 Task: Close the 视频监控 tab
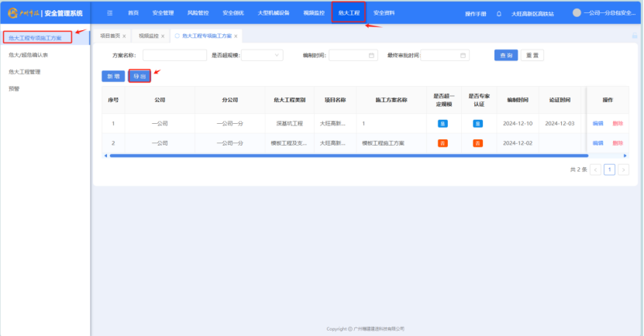coord(163,36)
